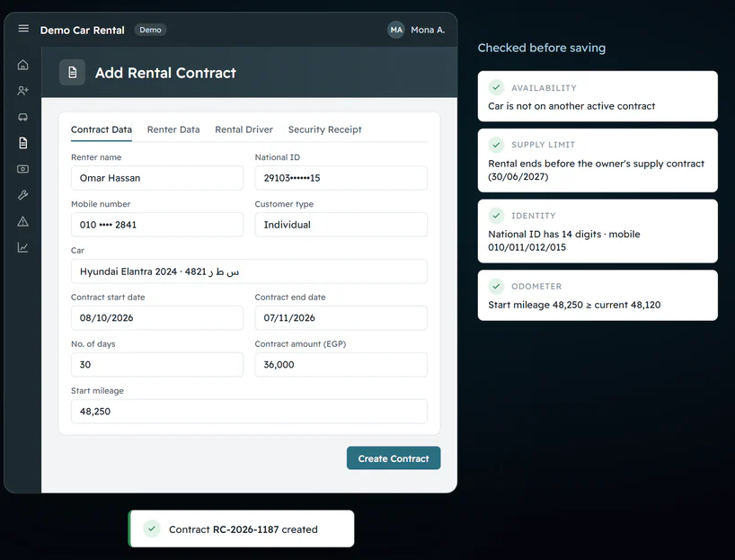Open the maintenance wrench sidebar icon
The image size is (735, 560).
[x=23, y=195]
